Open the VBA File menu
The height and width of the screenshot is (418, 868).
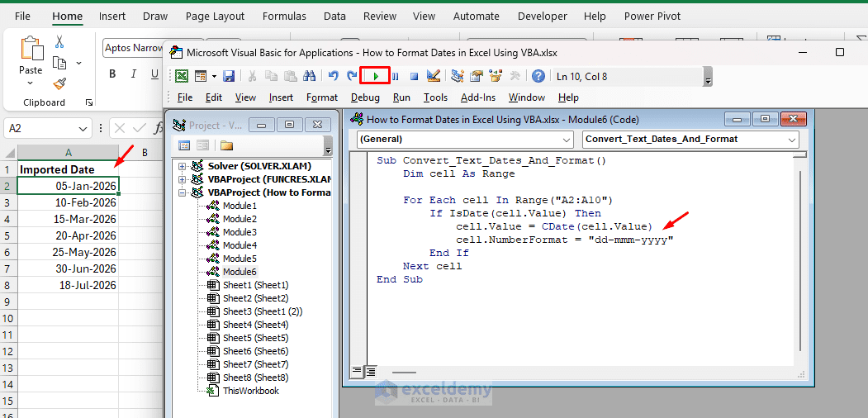pyautogui.click(x=185, y=97)
